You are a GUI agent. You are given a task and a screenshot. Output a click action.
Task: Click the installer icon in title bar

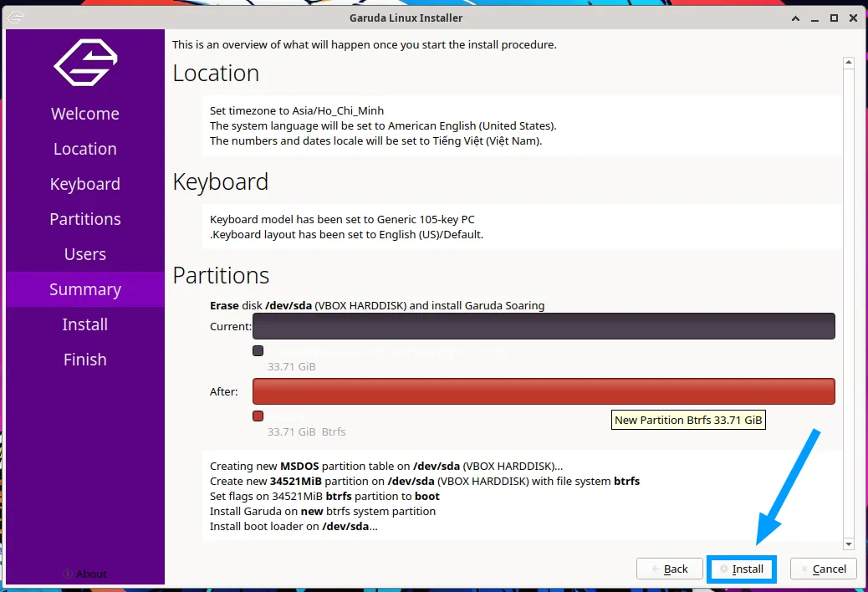pos(16,18)
